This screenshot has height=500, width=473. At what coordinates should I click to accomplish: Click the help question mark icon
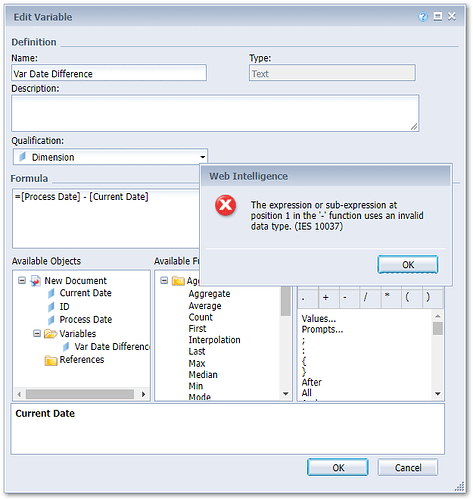click(423, 16)
